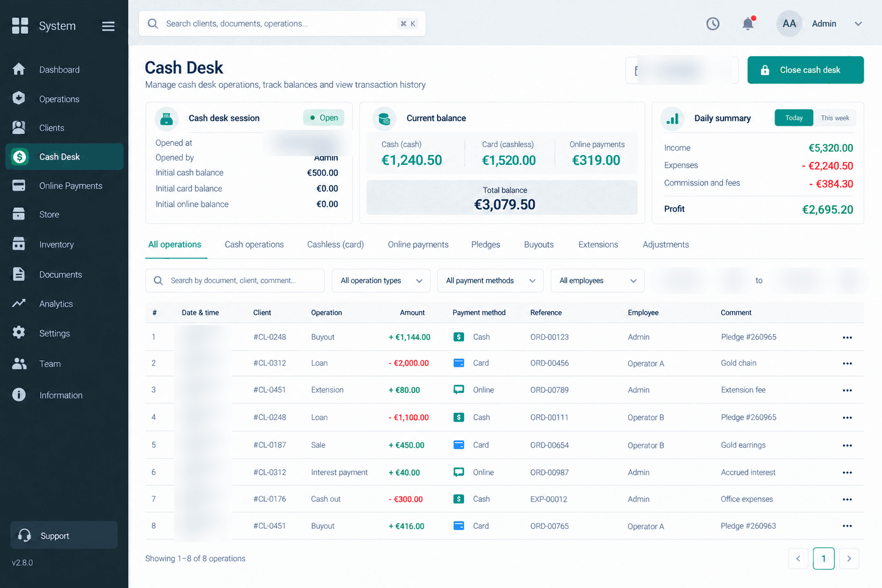The height and width of the screenshot is (588, 882).
Task: Click the search by document field
Action: click(235, 281)
